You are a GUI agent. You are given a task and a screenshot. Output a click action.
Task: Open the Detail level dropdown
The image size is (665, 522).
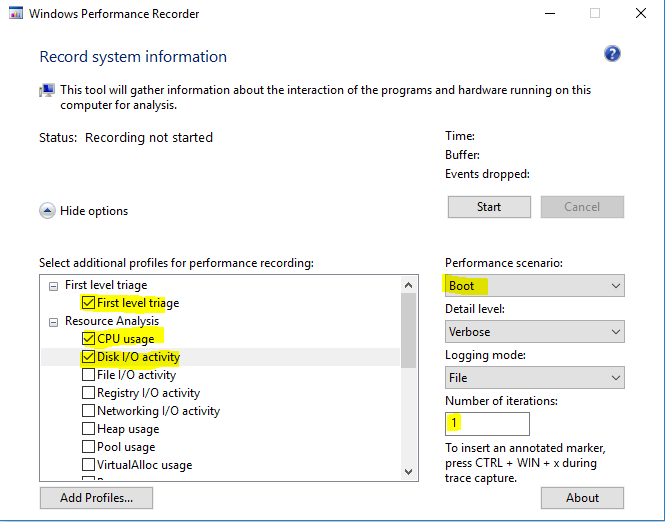pyautogui.click(x=534, y=332)
